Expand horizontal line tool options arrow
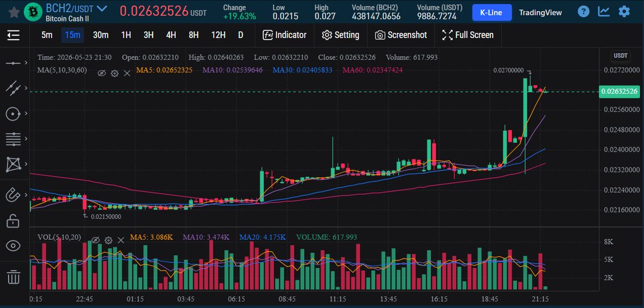Image resolution: width=644 pixels, height=308 pixels. click(x=25, y=63)
